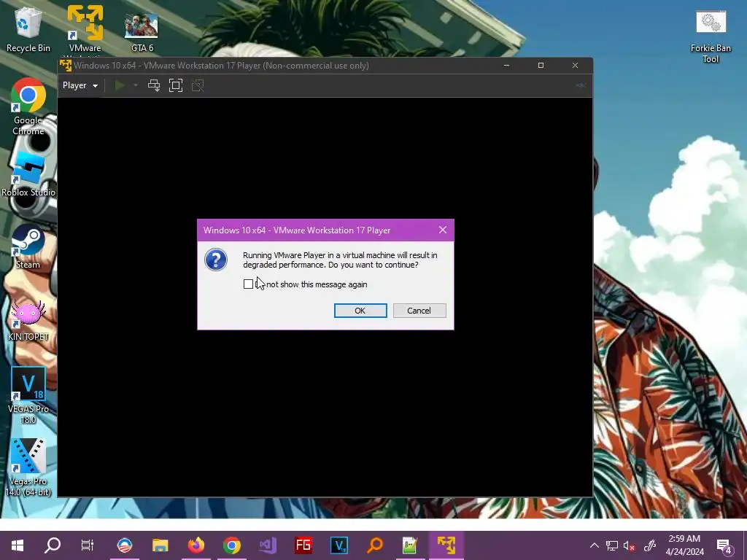Open the Recycle Bin desktop icon

[x=28, y=29]
